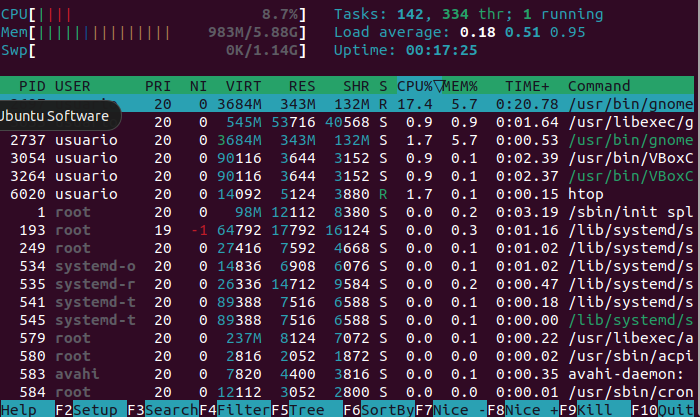Click F3 Search in bottom bar
The width and height of the screenshot is (700, 417).
pyautogui.click(x=163, y=409)
